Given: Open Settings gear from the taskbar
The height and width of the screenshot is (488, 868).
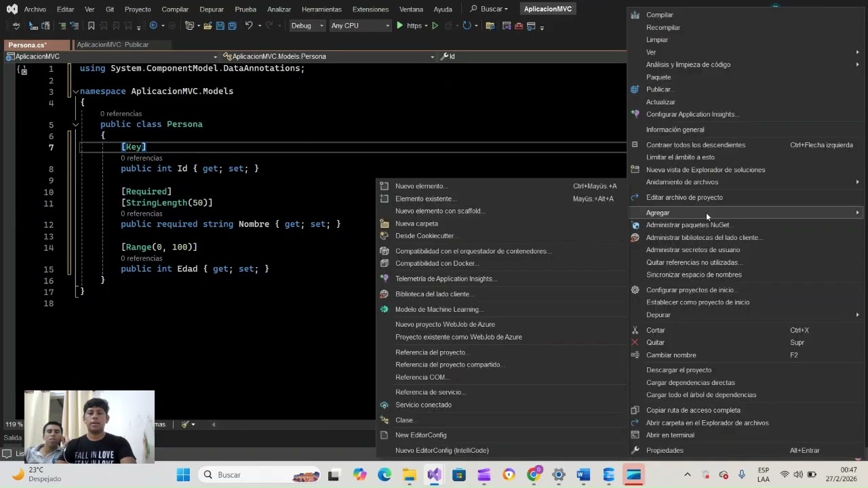Looking at the screenshot, I should tap(559, 474).
